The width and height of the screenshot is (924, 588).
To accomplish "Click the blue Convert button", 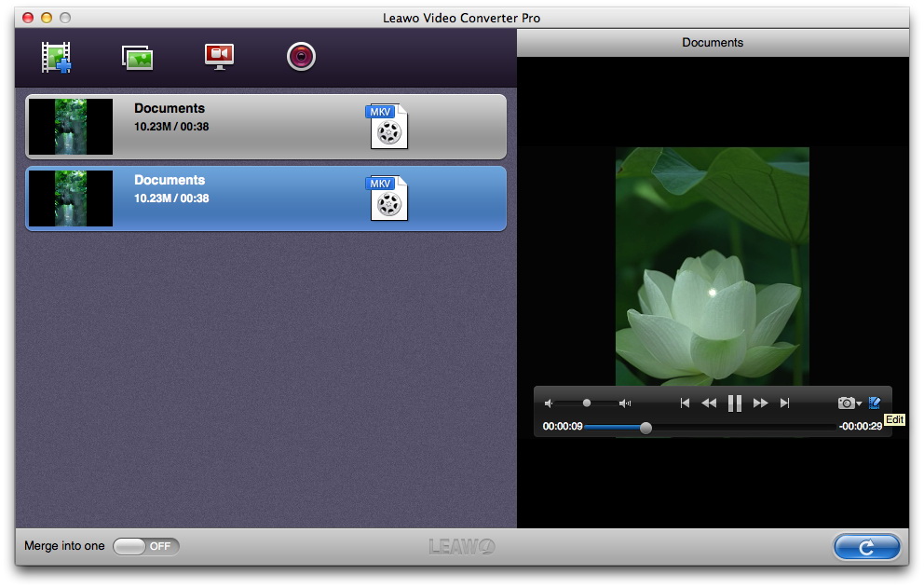I will (867, 547).
